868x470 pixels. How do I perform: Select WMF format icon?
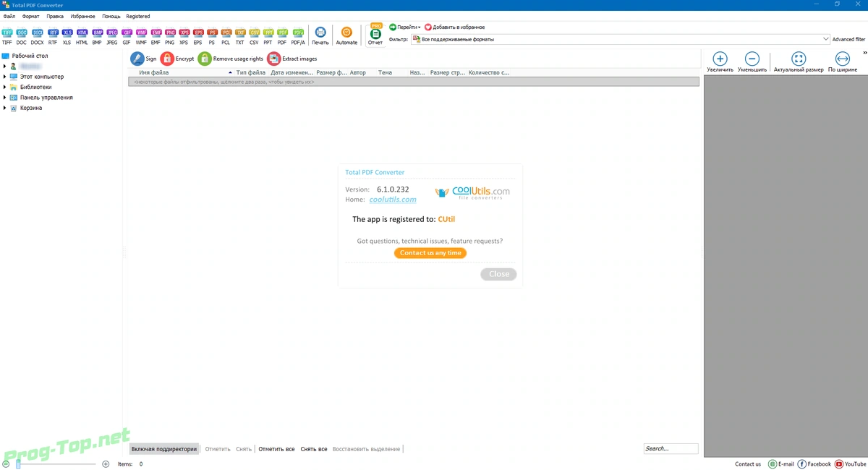141,36
